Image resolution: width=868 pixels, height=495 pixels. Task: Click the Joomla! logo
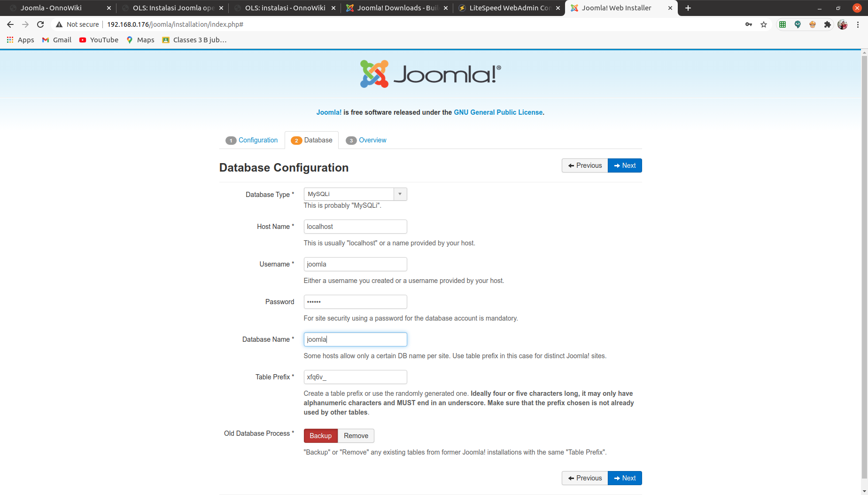click(431, 74)
